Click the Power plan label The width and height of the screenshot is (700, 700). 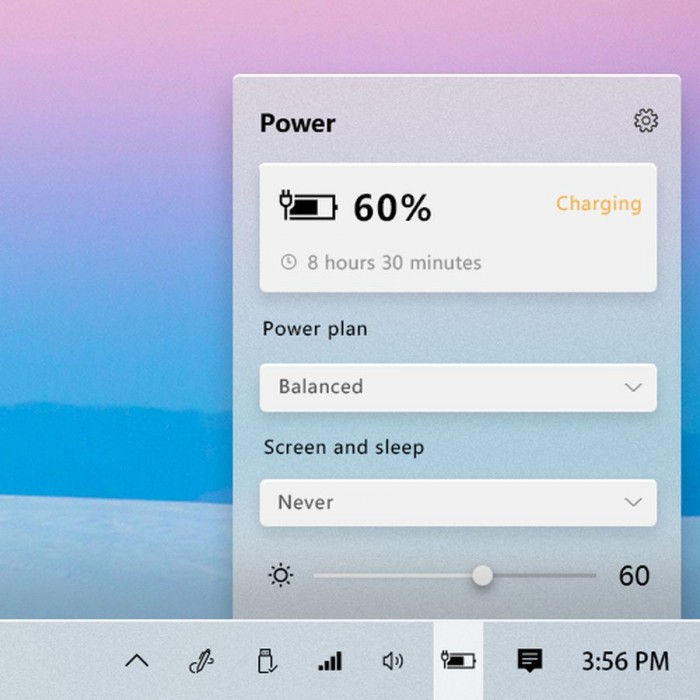point(315,329)
